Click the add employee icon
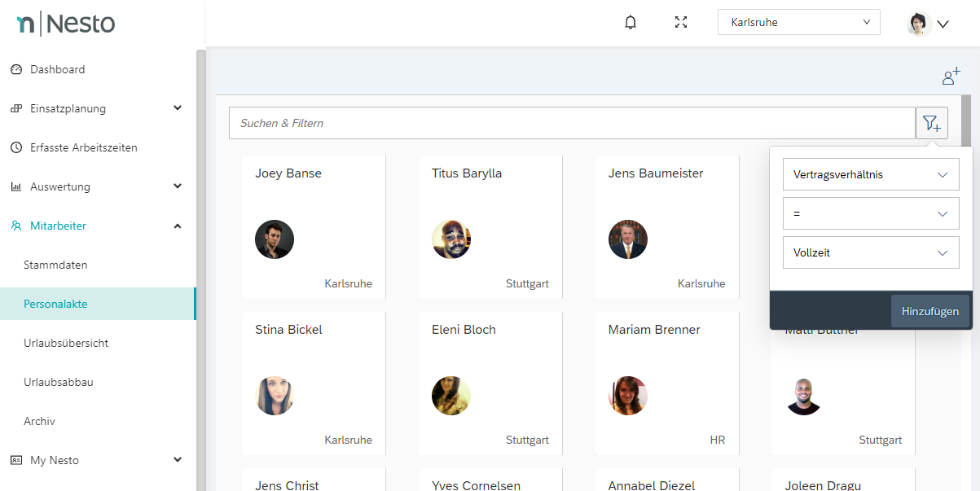 (x=951, y=77)
